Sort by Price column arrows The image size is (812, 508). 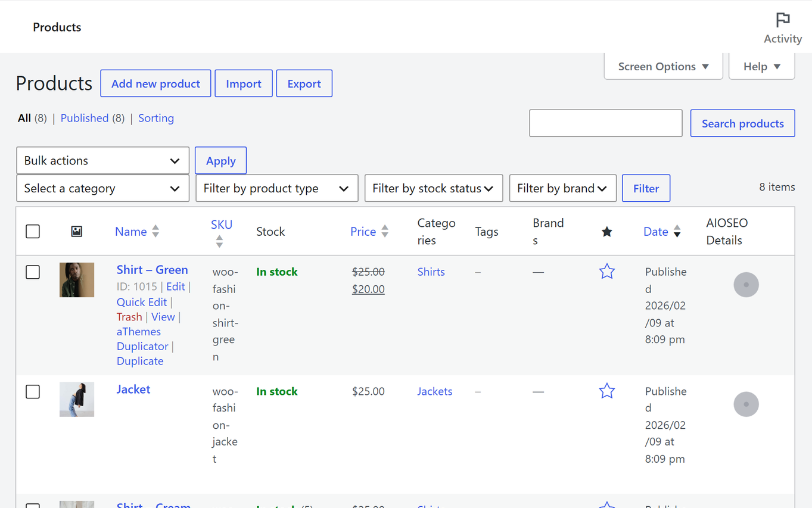(x=385, y=232)
